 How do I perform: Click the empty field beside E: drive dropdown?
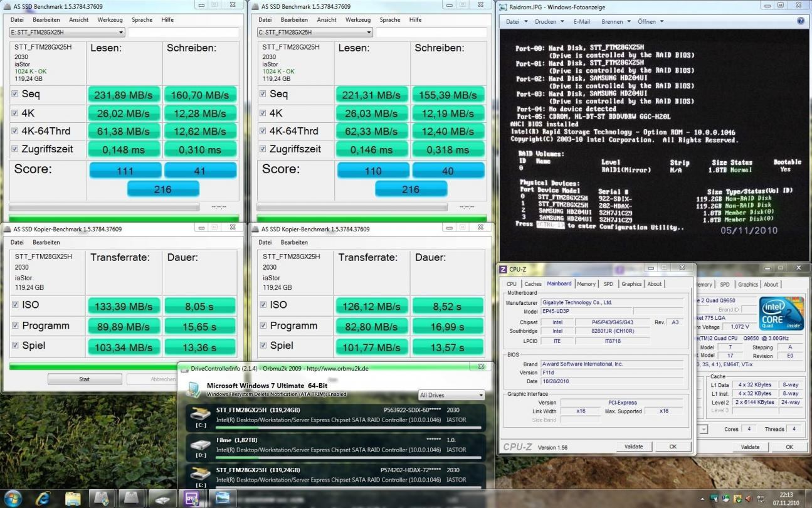tap(184, 32)
